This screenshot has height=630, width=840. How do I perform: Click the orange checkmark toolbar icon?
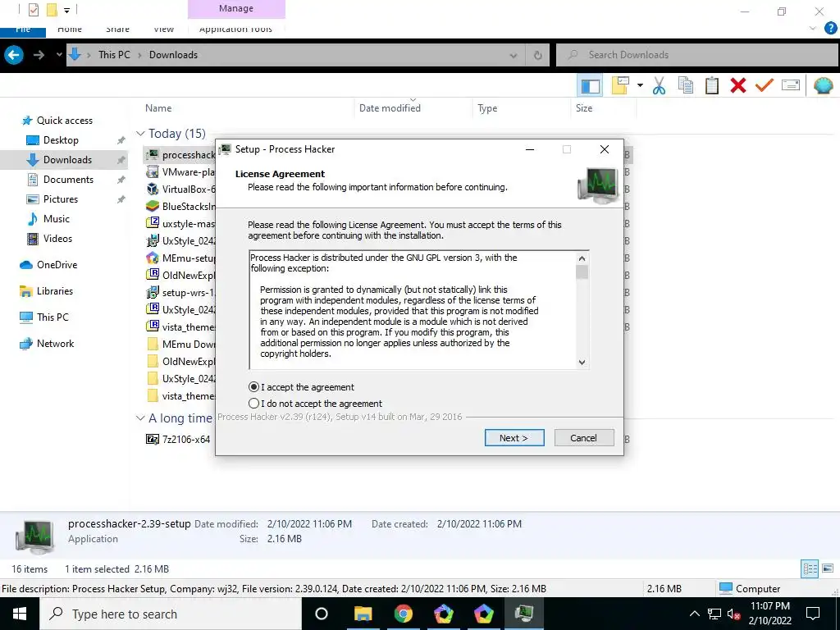pos(765,85)
